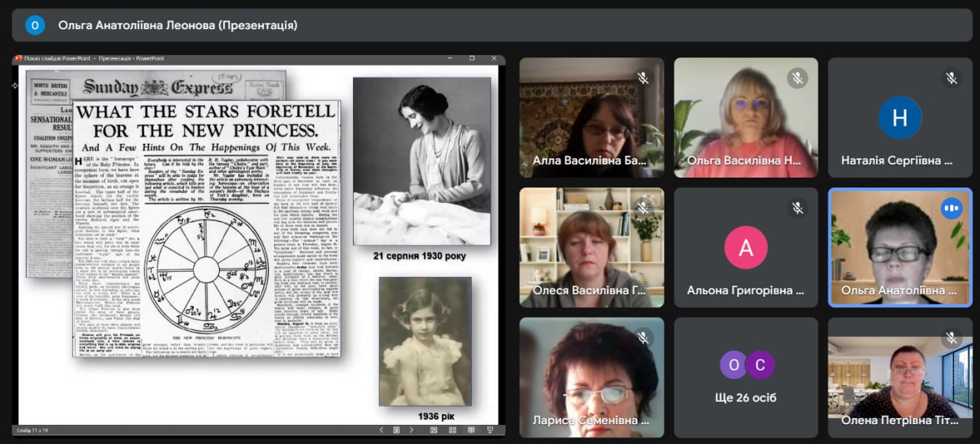Screen dimensions: 980x444
Task: Click the 'Олена Петрівна Тіт...' name label
Action: pos(898,420)
